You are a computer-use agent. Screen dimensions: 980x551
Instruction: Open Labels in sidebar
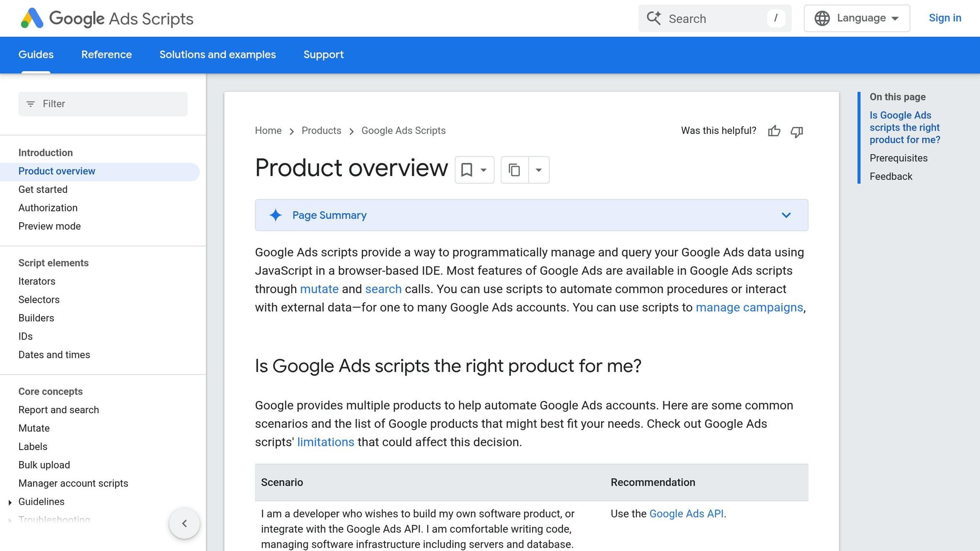pyautogui.click(x=33, y=447)
